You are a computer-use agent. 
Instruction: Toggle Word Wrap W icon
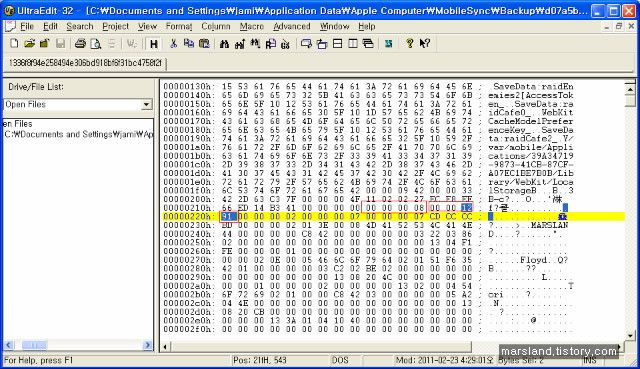[131, 43]
